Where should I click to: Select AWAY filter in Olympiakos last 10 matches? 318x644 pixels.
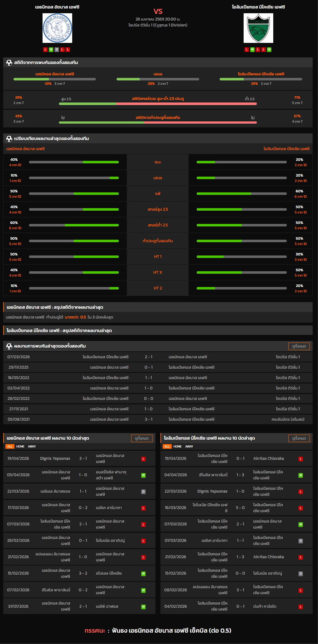(189, 446)
